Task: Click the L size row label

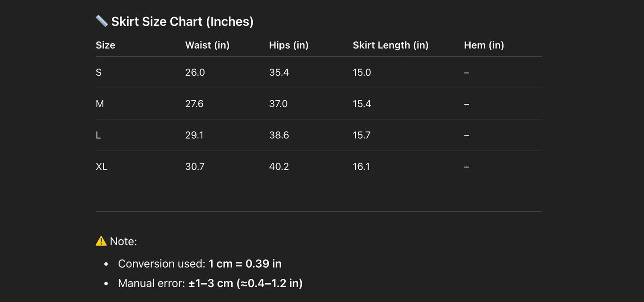Action: coord(98,135)
